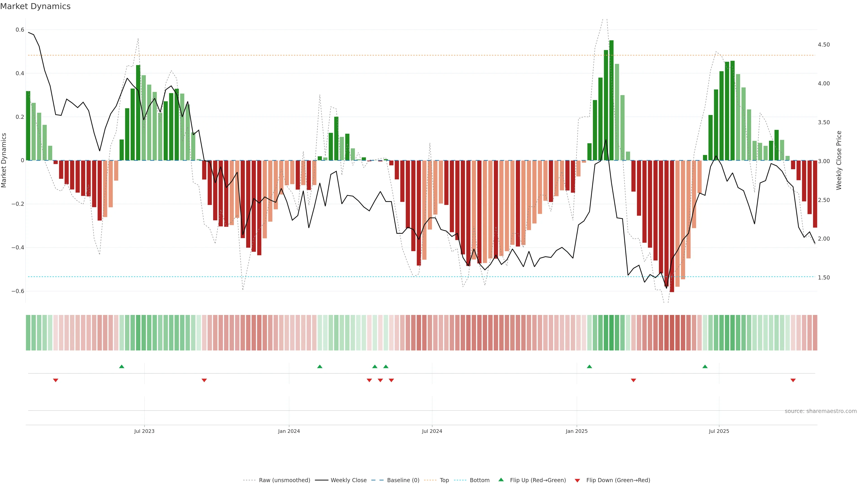Click the green flip-up marker before Jul 2025
Image resolution: width=868 pixels, height=488 pixels.
705,366
